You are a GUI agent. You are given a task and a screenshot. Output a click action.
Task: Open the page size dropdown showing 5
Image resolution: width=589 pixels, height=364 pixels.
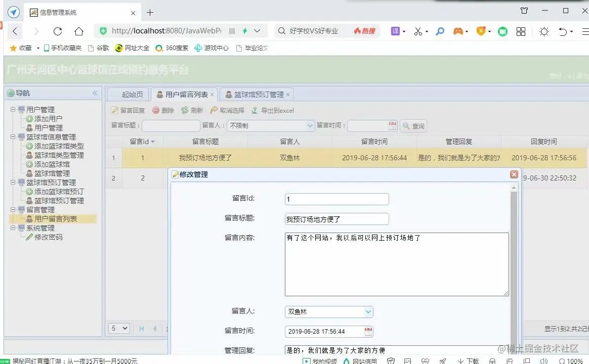click(x=119, y=328)
